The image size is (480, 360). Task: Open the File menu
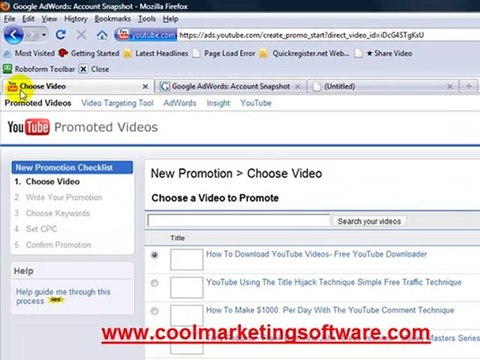pyautogui.click(x=9, y=19)
